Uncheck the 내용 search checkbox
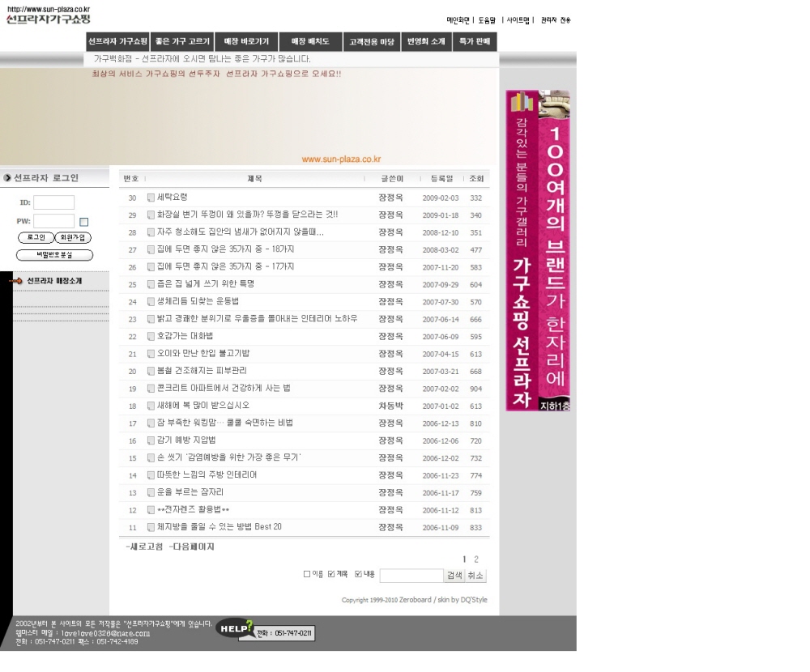Viewport: 810px width, 672px height. tap(358, 574)
